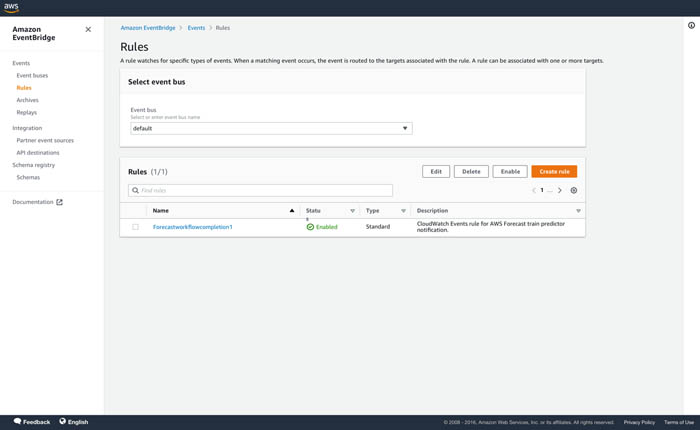The width and height of the screenshot is (700, 430).
Task: Click the Status column header
Action: 313,210
